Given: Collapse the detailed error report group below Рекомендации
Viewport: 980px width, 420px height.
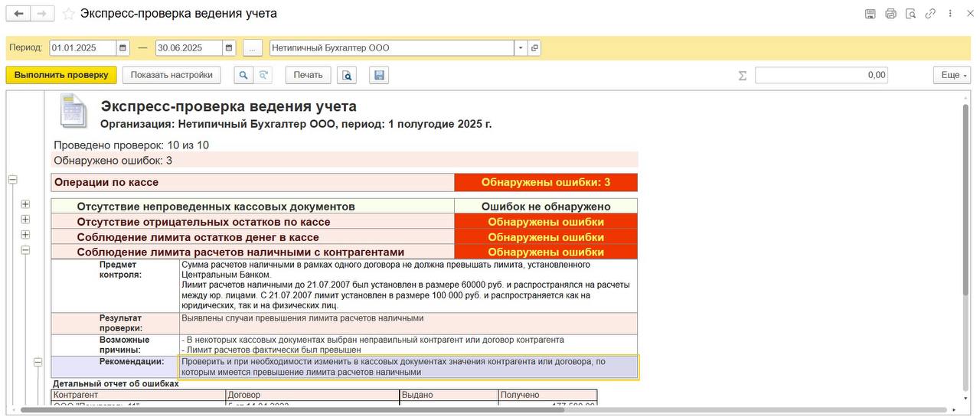Looking at the screenshot, I should click(38, 363).
